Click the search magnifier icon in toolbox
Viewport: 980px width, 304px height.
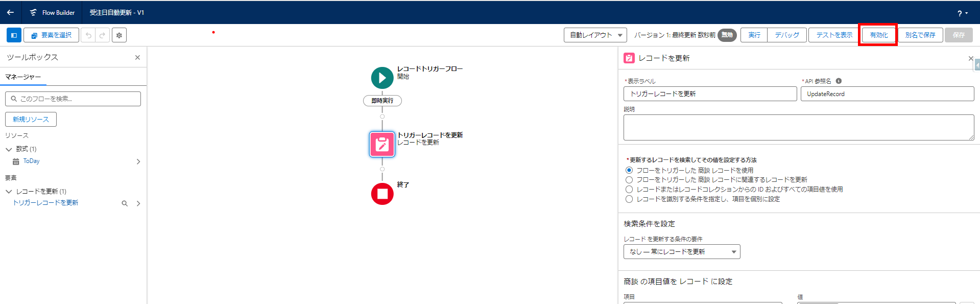coord(14,99)
